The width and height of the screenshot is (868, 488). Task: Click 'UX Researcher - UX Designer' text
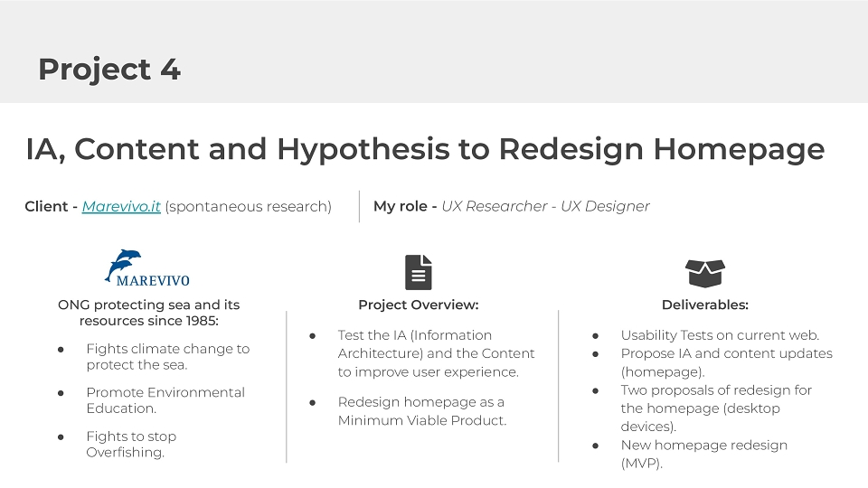(545, 206)
